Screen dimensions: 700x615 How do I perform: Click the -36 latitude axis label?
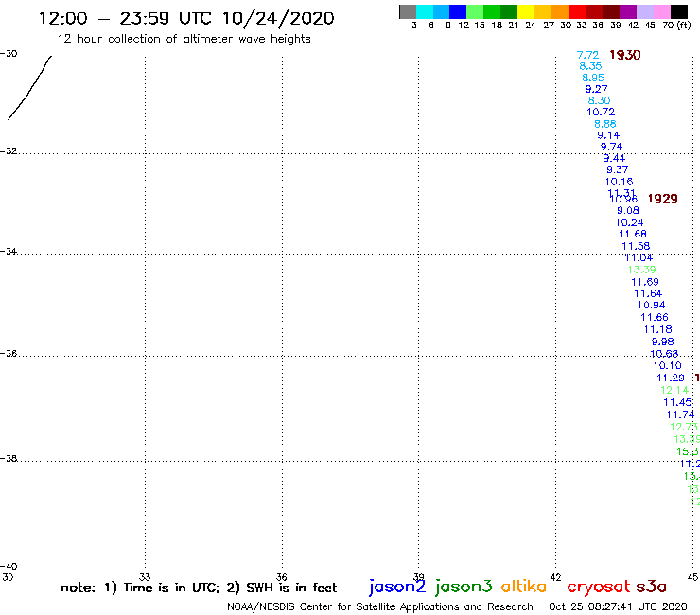tap(9, 353)
